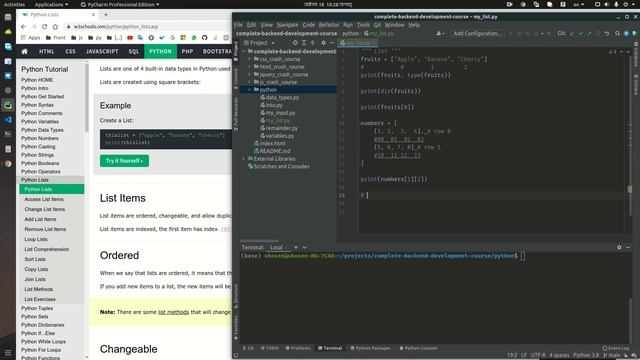Show applications grid in Ubuntu dock
The image size is (640, 360).
pyautogui.click(x=8, y=353)
